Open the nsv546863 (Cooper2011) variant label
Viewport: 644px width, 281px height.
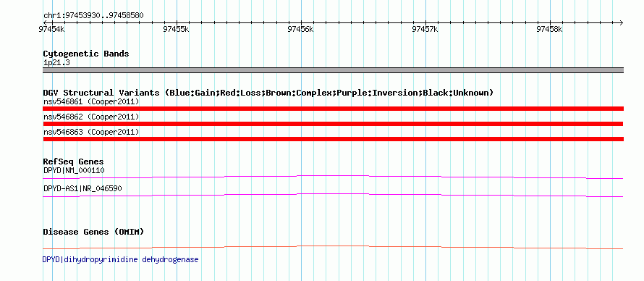pos(91,133)
